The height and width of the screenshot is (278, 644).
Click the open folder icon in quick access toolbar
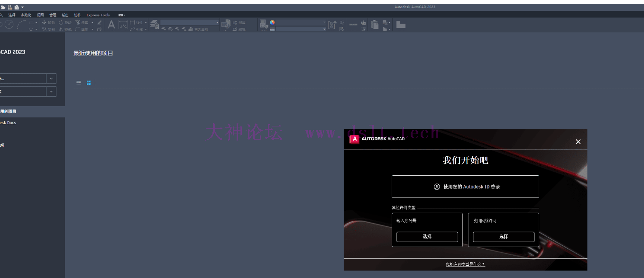click(3, 7)
